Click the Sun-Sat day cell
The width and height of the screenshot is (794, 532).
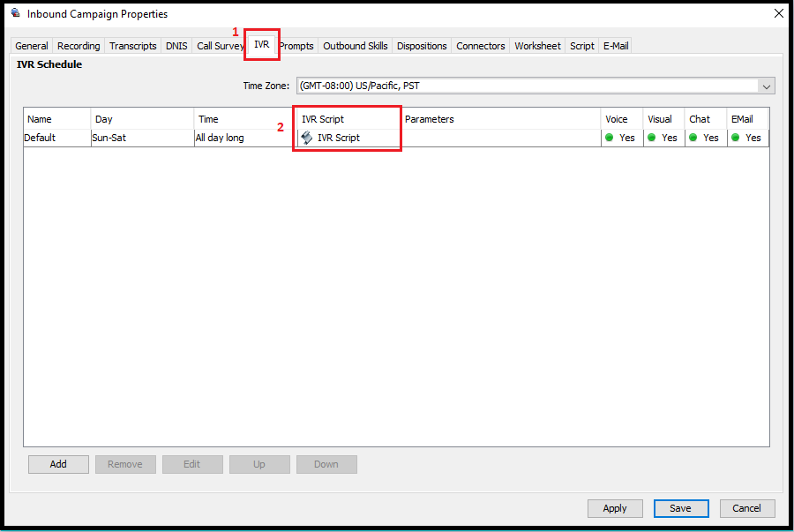tap(142, 138)
